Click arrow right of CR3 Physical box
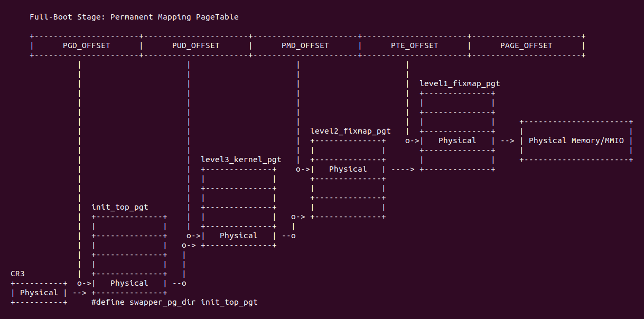 click(x=80, y=293)
